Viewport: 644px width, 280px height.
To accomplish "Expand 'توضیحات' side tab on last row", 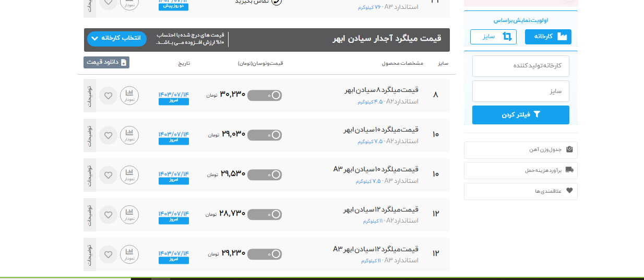I will point(89,254).
